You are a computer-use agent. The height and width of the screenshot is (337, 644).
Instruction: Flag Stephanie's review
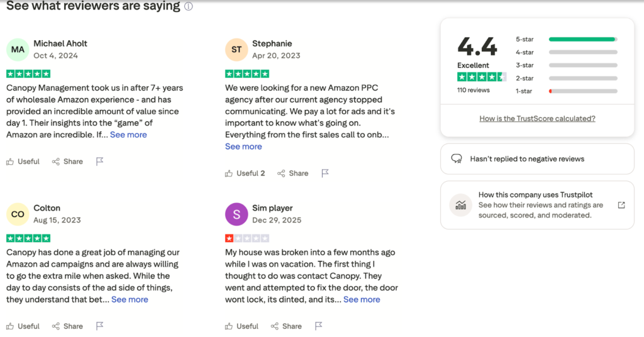[x=325, y=174]
